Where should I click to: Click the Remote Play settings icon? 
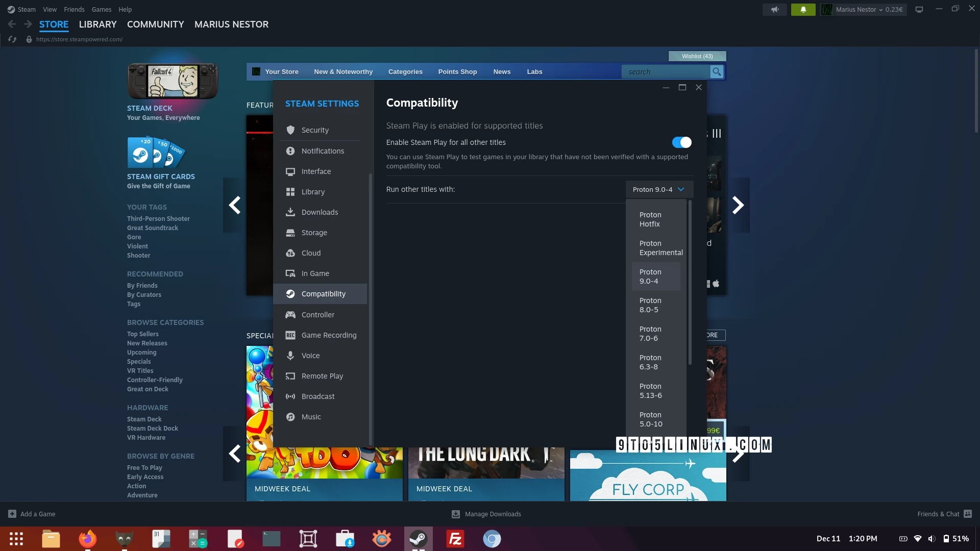click(290, 375)
